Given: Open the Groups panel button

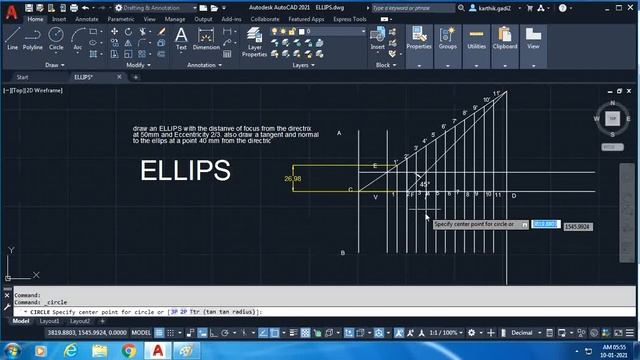Looking at the screenshot, I should click(x=448, y=47).
